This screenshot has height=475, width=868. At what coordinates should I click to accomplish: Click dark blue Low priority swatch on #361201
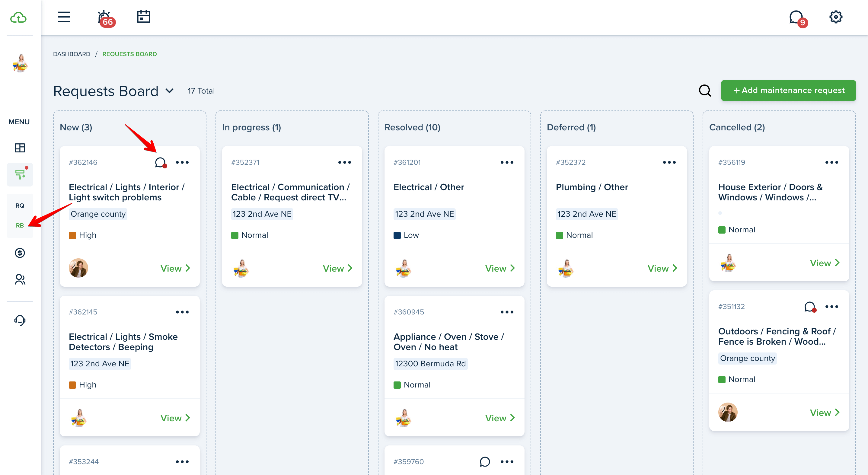pos(397,235)
